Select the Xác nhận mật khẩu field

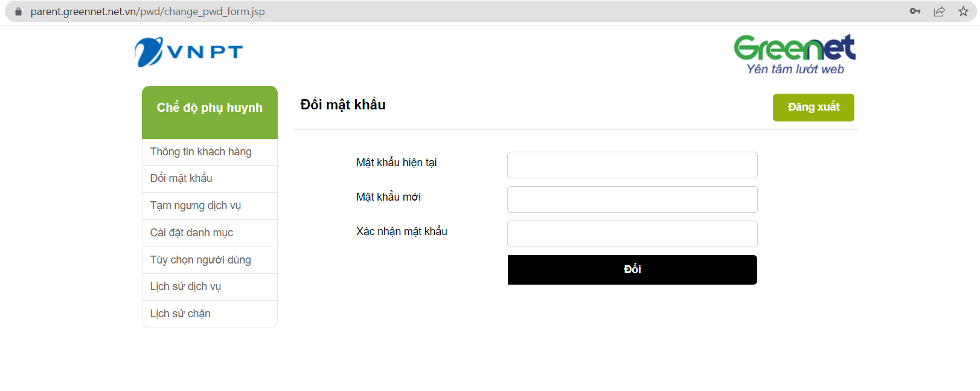coord(632,234)
